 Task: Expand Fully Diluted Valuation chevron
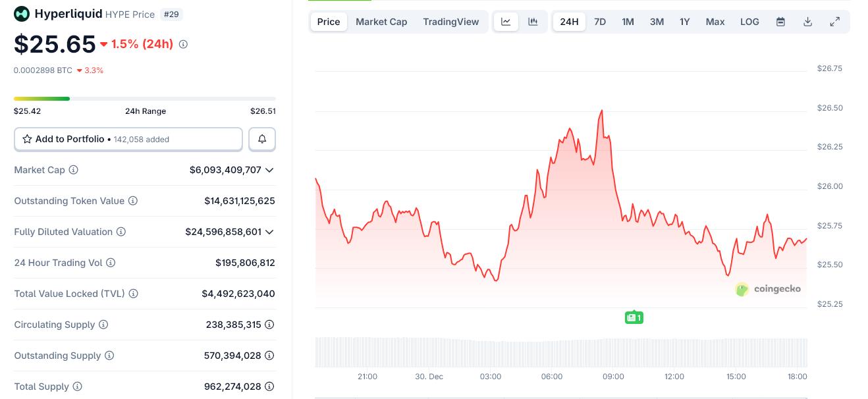point(269,232)
